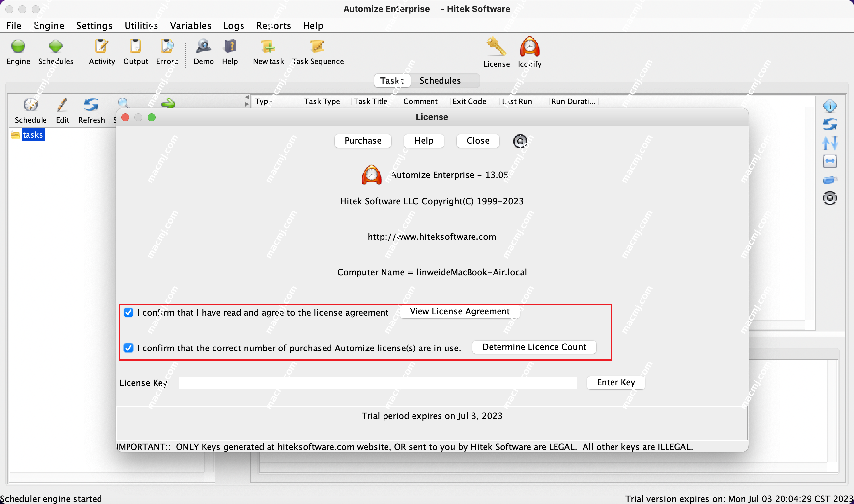
Task: Click the Run Duration column header
Action: (573, 101)
